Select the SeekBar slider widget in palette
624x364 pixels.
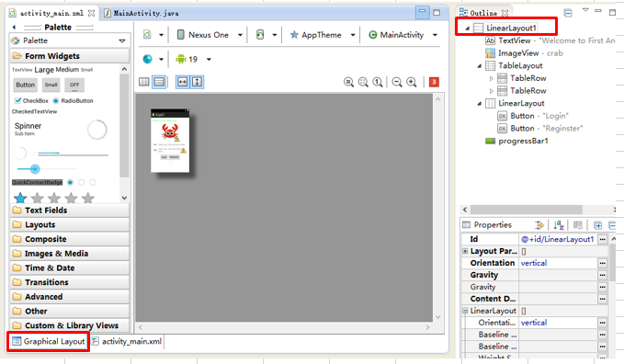[46, 169]
